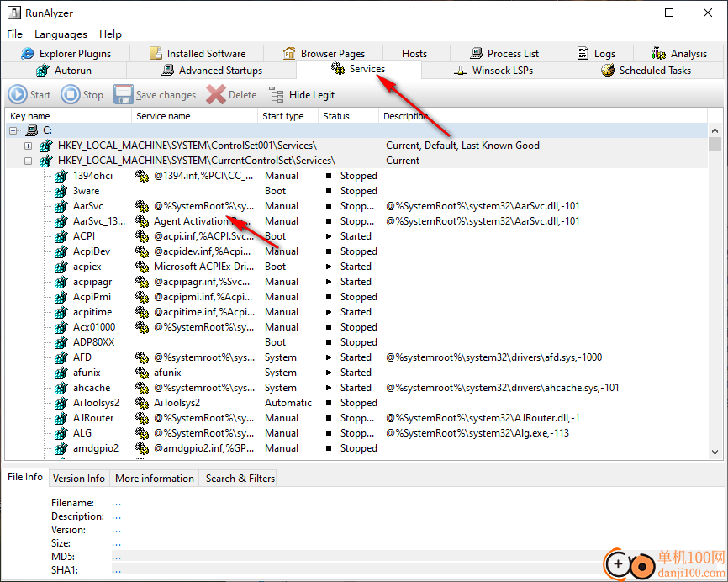The height and width of the screenshot is (582, 728).
Task: Click the registry icon beside ACPI key
Action: pyautogui.click(x=61, y=236)
